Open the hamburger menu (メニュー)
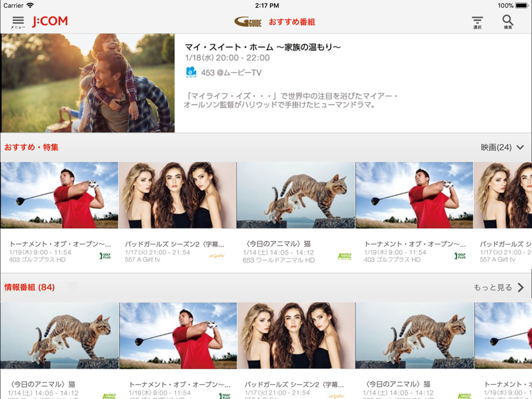This screenshot has height=399, width=532. [18, 22]
